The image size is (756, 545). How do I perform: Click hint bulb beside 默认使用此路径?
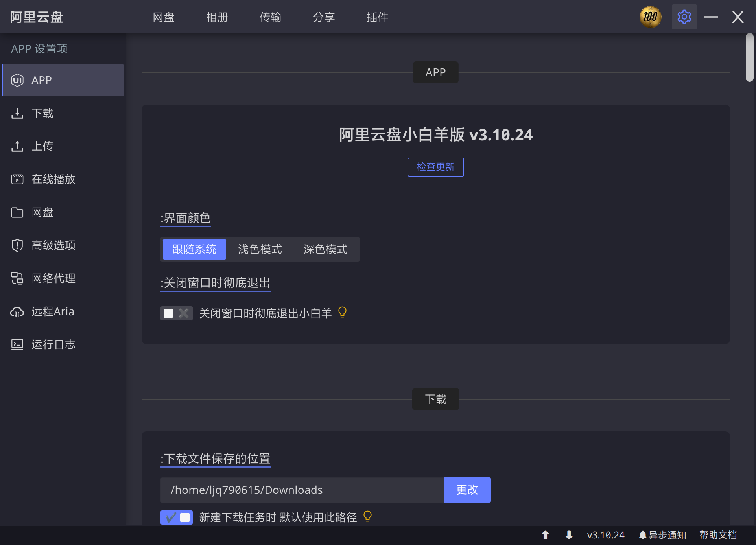[367, 516]
